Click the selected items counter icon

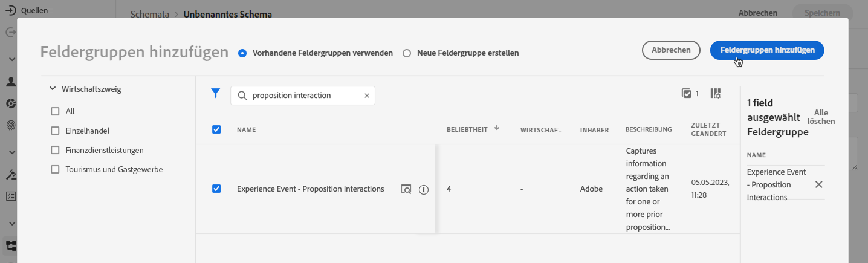click(687, 93)
